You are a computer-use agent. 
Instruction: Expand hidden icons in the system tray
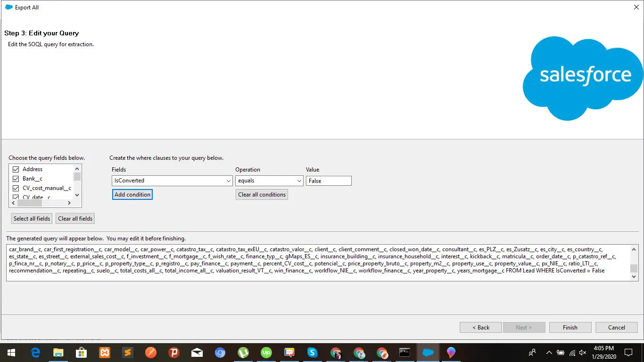[549, 352]
